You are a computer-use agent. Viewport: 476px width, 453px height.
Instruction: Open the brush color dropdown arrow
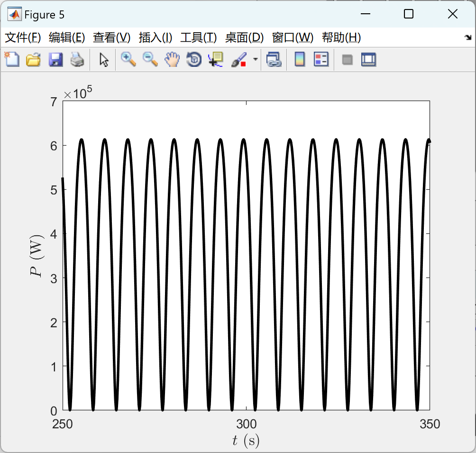[256, 59]
